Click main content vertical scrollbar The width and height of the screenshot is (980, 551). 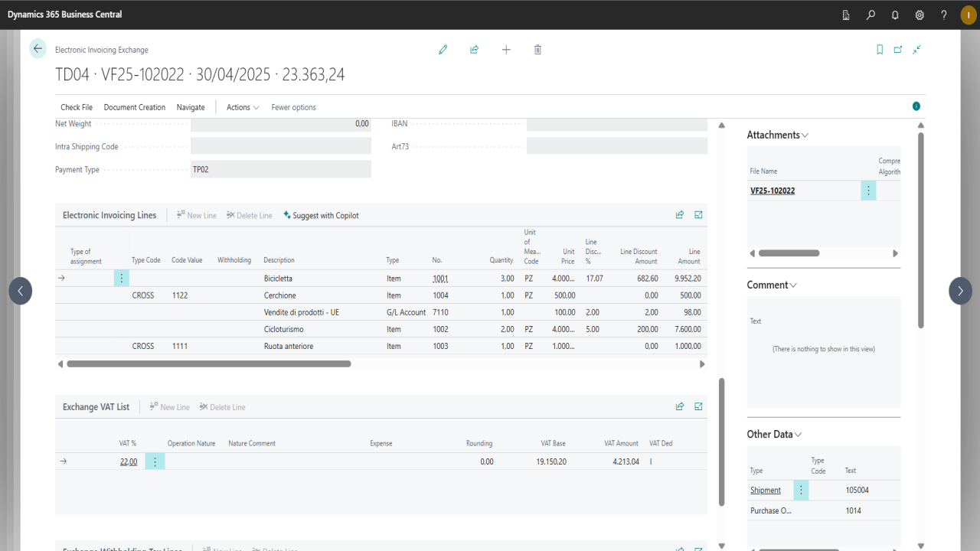click(x=721, y=442)
